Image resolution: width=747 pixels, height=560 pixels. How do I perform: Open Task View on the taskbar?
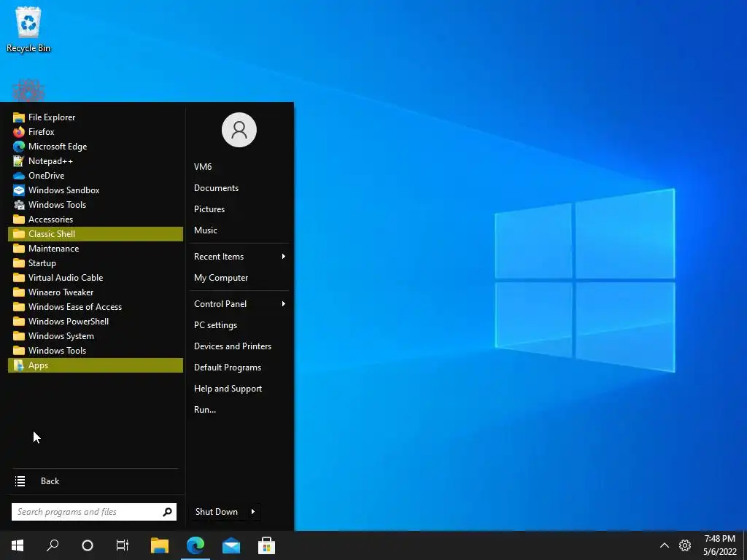[x=123, y=545]
